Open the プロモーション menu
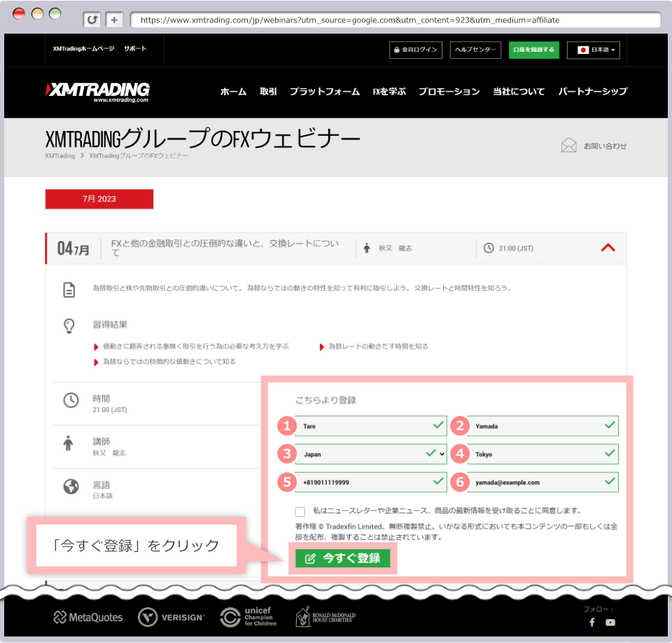 (x=449, y=92)
